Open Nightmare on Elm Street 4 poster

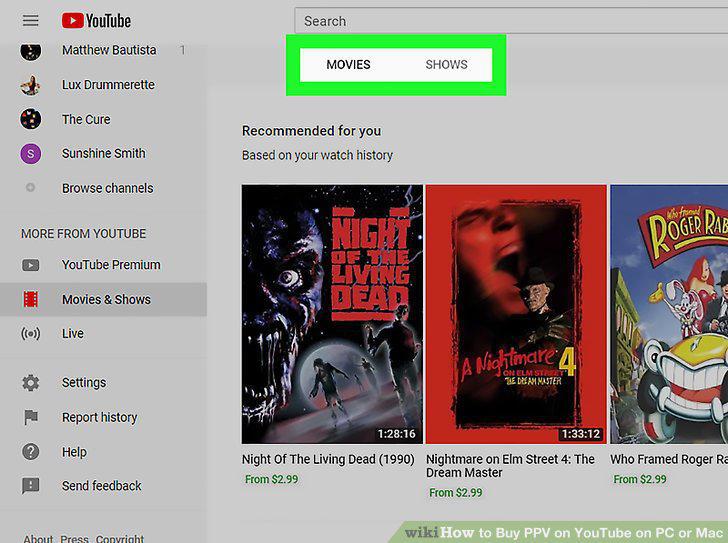click(516, 314)
